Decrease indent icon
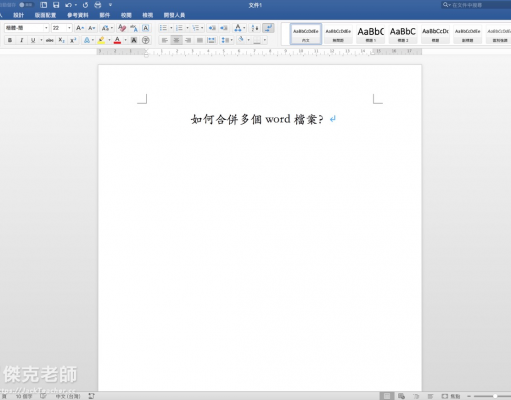This screenshot has height=400, width=511. (212, 28)
